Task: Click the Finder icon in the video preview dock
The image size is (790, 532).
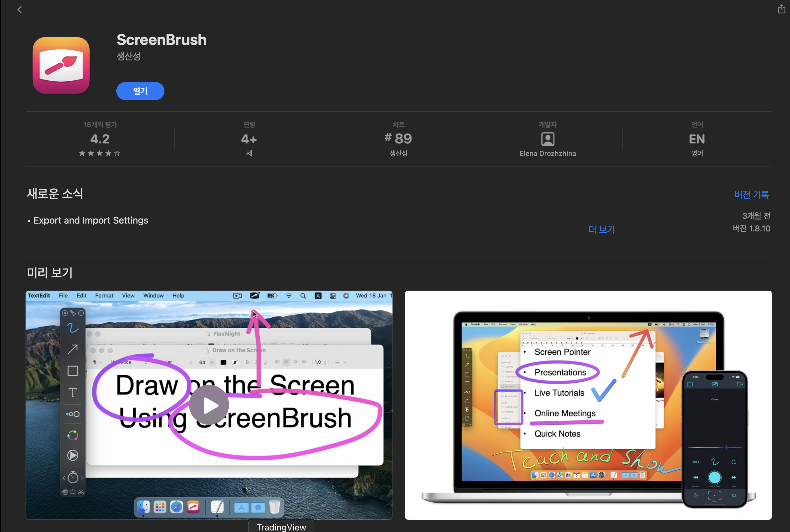Action: [143, 507]
